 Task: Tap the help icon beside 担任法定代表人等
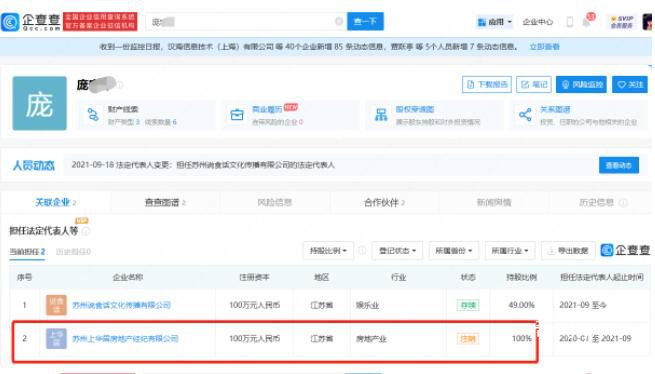click(85, 231)
